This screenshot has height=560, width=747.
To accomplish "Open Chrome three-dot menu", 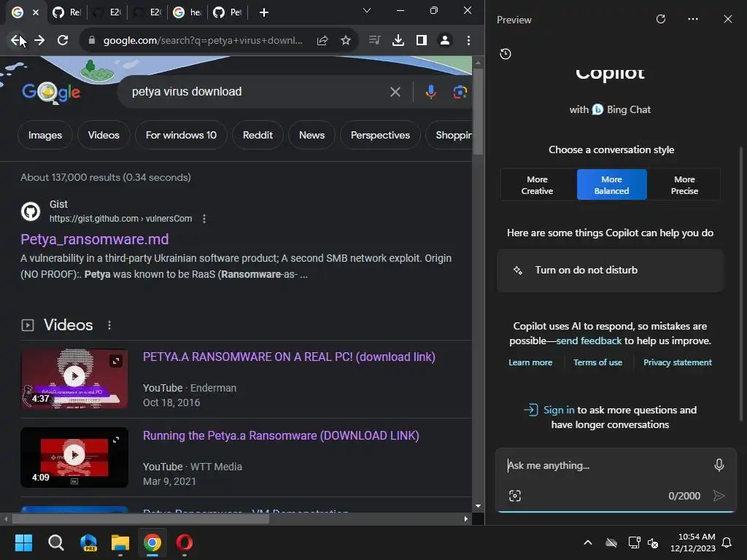I will pyautogui.click(x=469, y=41).
